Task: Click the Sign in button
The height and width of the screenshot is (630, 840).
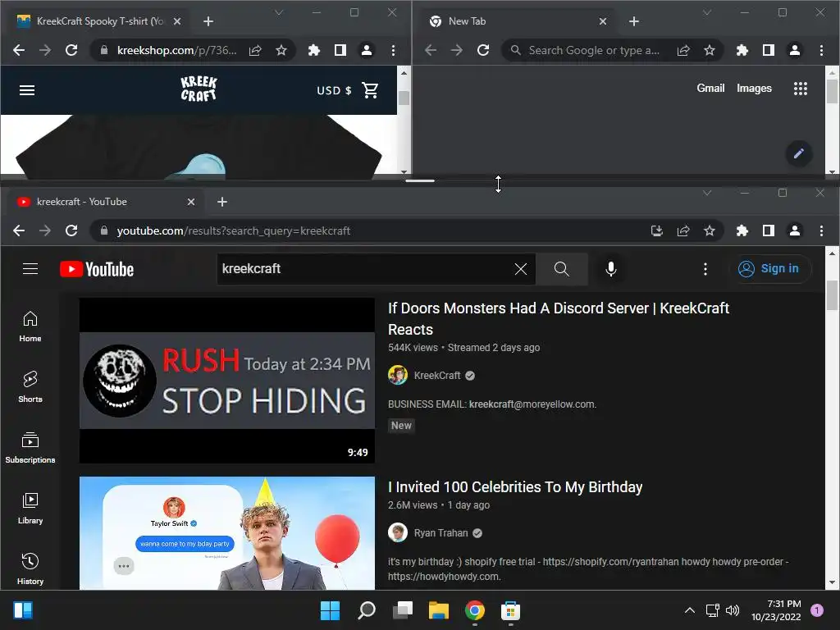Action: (x=769, y=268)
